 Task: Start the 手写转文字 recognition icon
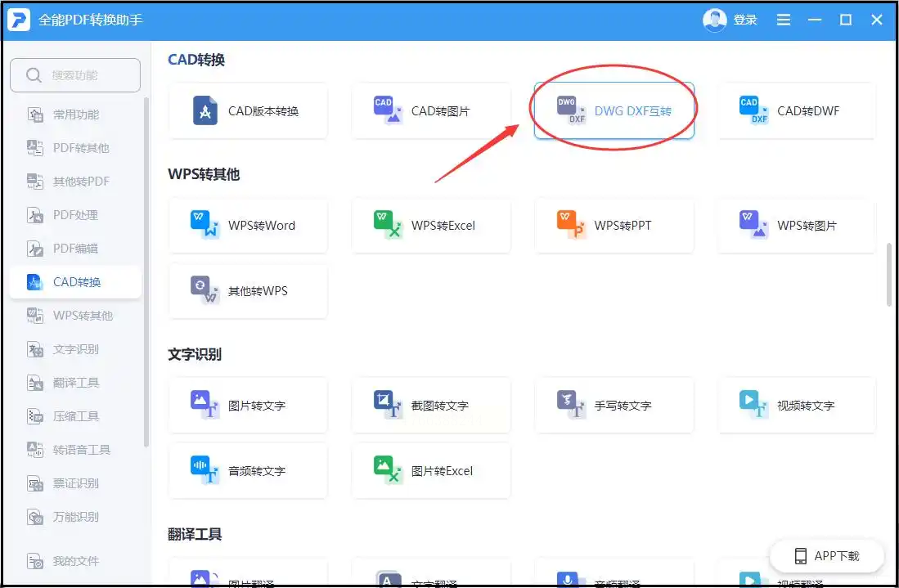point(571,405)
